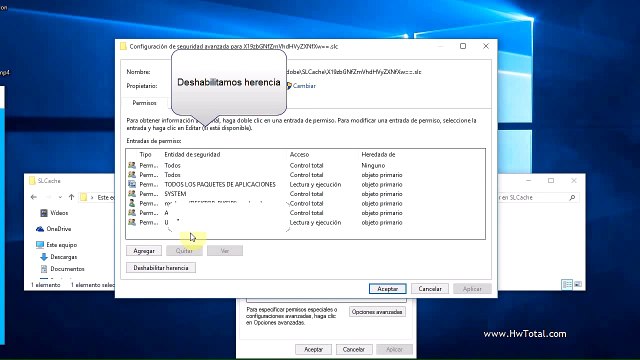
Task: Click the Este equipo computer icon
Action: point(40,245)
